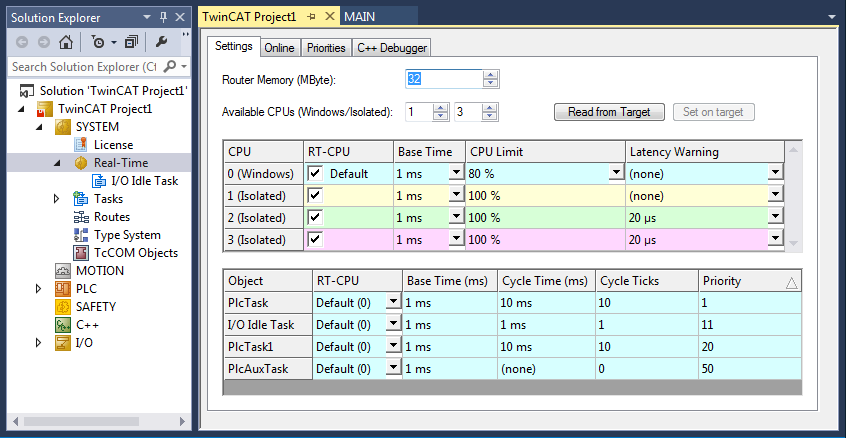The height and width of the screenshot is (438, 846).
Task: Open Base Time dropdown for CPU 0 (Windows)
Action: pyautogui.click(x=456, y=173)
